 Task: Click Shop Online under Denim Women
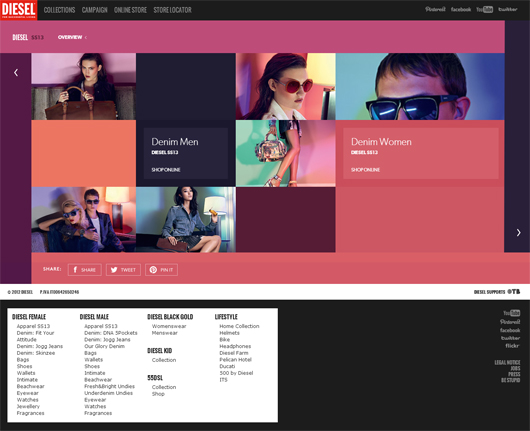click(x=365, y=170)
